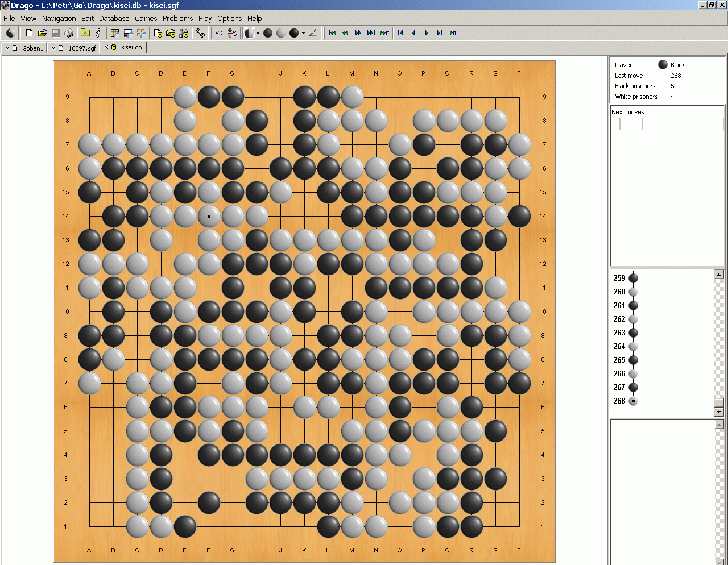Jump to the start of the game
This screenshot has height=565, width=728.
333,33
